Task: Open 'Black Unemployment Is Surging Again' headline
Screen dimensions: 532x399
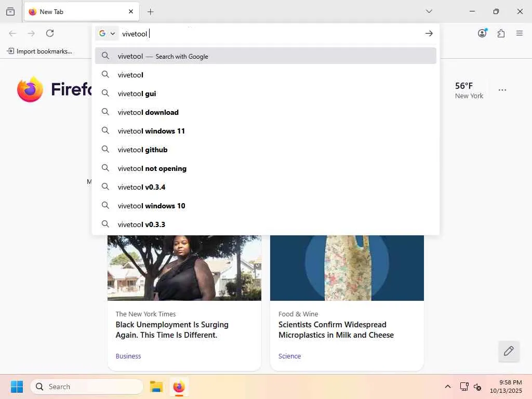Action: point(172,330)
